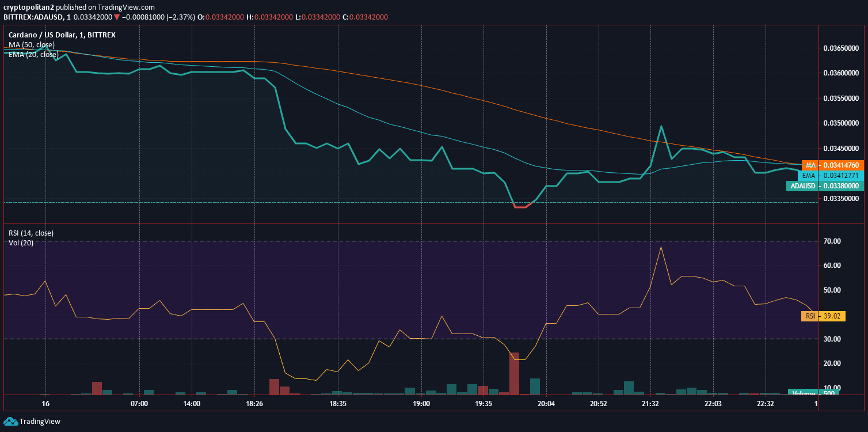Click the 07:00 time axis label

tap(139, 404)
